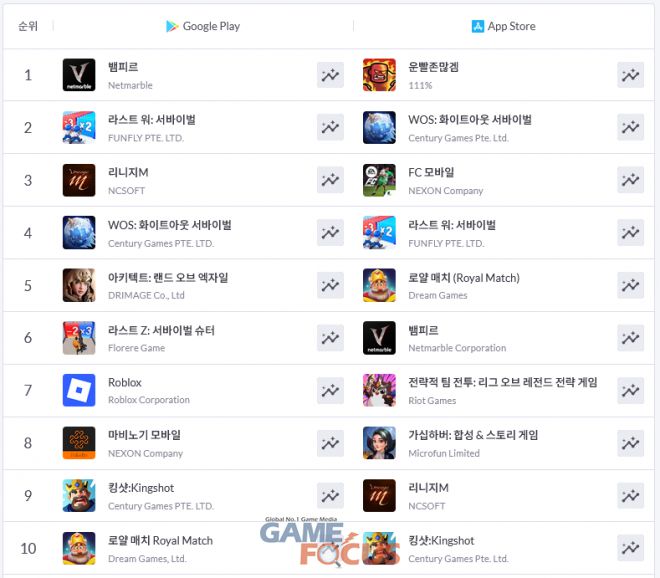Image resolution: width=660 pixels, height=578 pixels.
Task: Click the 아키텍트 app icon
Action: pyautogui.click(x=79, y=285)
